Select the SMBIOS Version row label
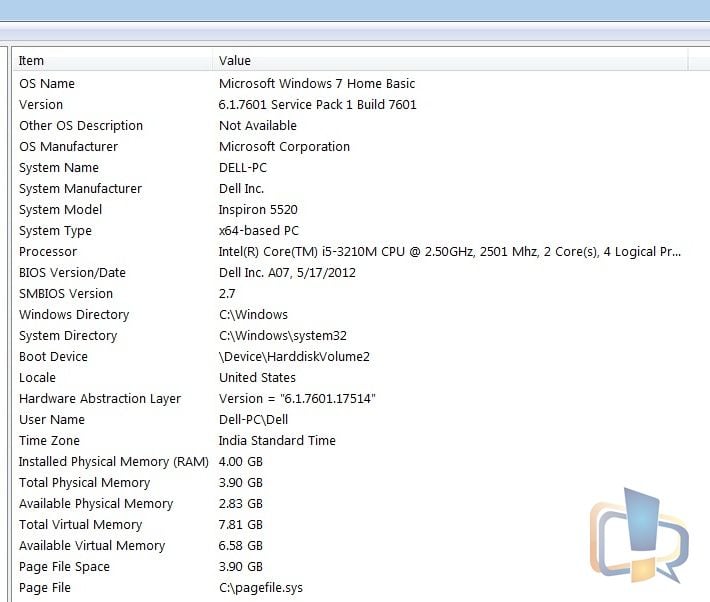 click(66, 294)
